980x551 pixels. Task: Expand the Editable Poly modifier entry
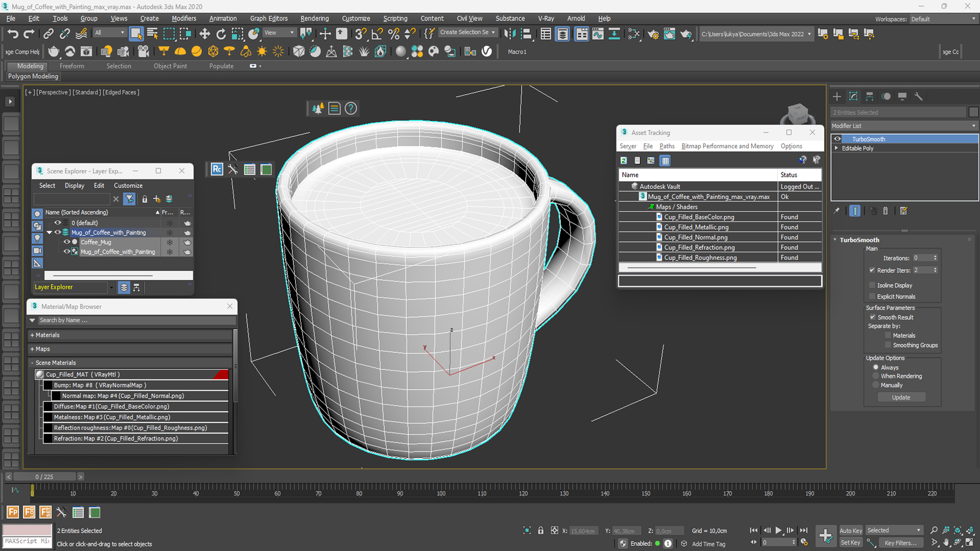[836, 148]
